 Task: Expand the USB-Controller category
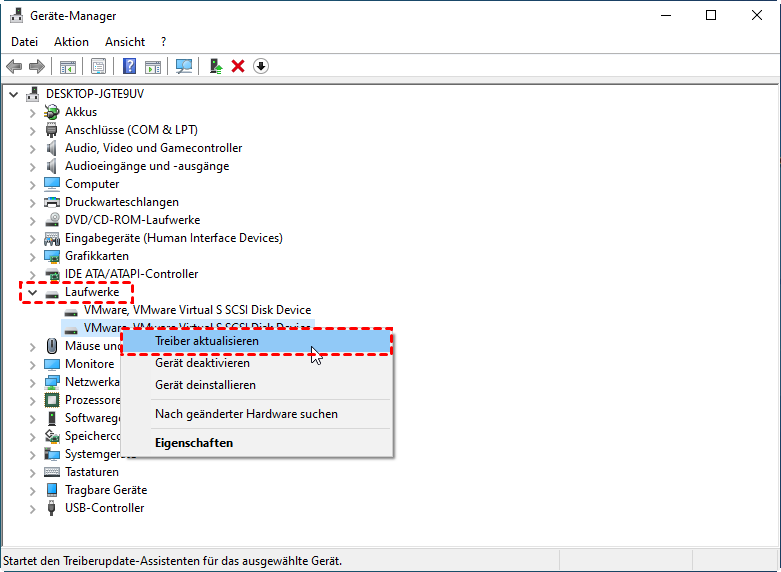32,508
